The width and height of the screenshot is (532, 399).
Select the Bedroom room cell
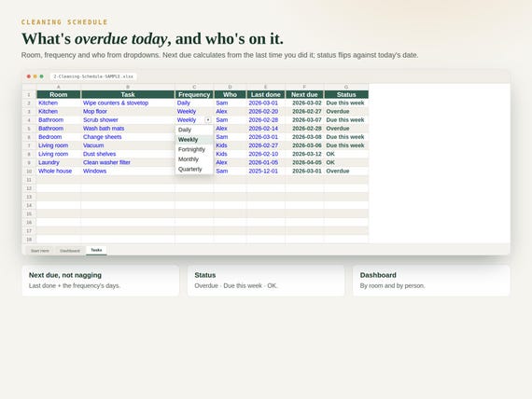tap(59, 137)
